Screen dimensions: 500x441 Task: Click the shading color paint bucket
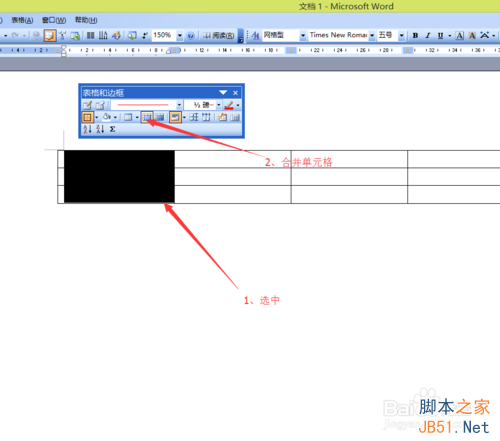point(107,117)
